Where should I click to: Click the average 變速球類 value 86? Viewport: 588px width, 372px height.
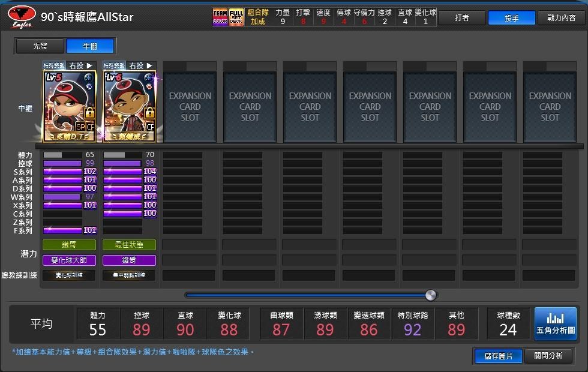click(x=368, y=330)
